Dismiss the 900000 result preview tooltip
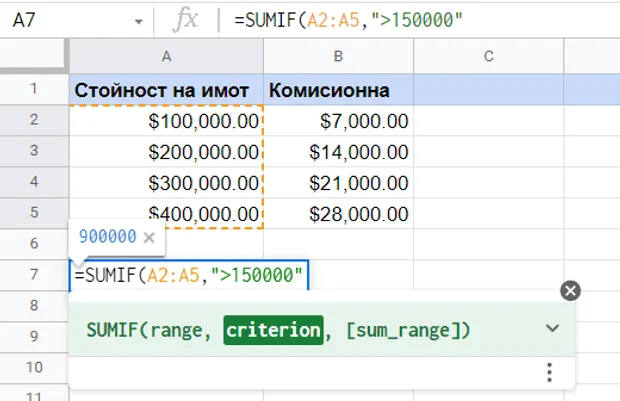The height and width of the screenshot is (401, 620). [x=149, y=238]
